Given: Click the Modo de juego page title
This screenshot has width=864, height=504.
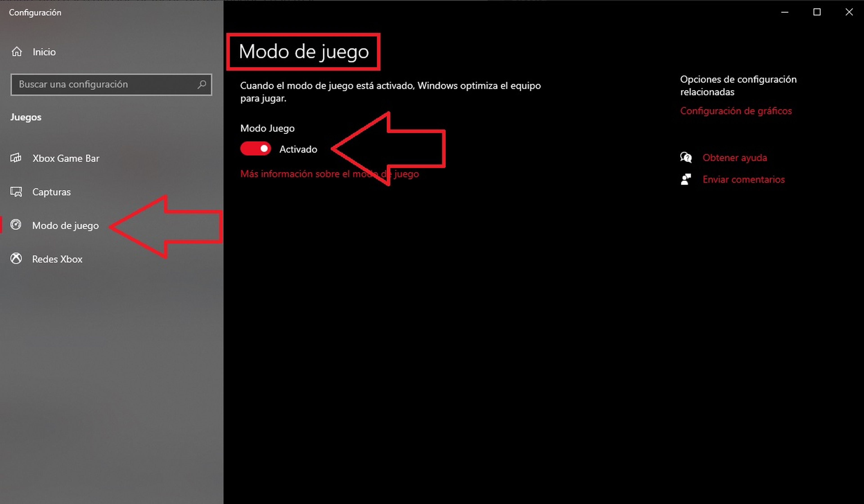Looking at the screenshot, I should point(304,52).
